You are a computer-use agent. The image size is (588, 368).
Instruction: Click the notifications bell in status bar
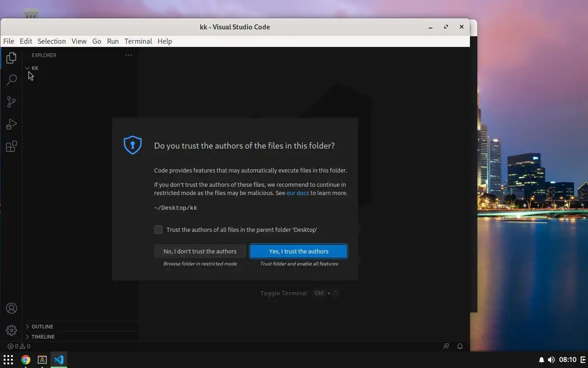pyautogui.click(x=460, y=346)
